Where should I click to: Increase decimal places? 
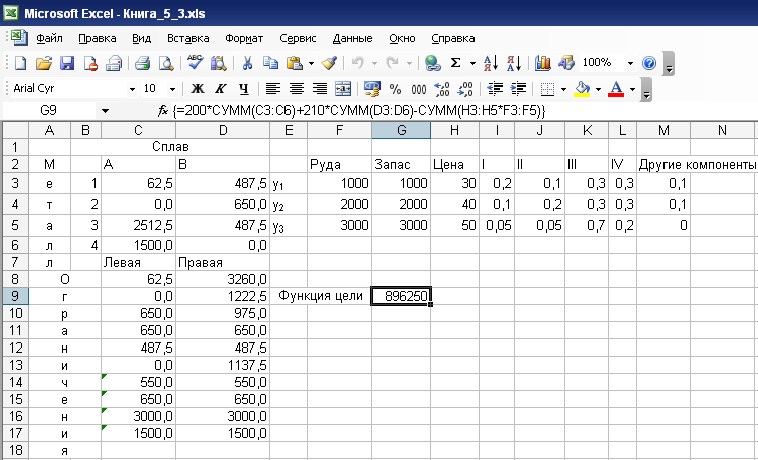tap(442, 89)
